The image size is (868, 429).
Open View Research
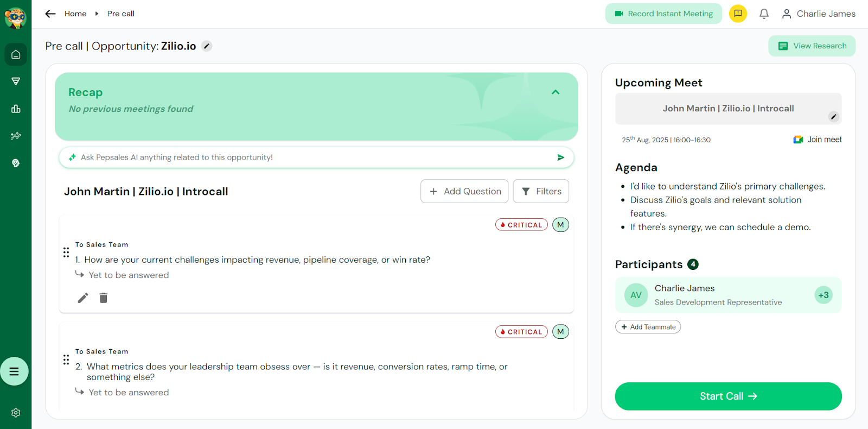812,46
